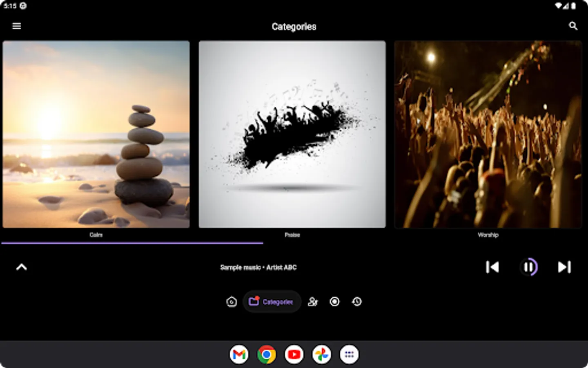Open the Calm category image
Viewport: 588px width, 368px height.
click(x=96, y=134)
